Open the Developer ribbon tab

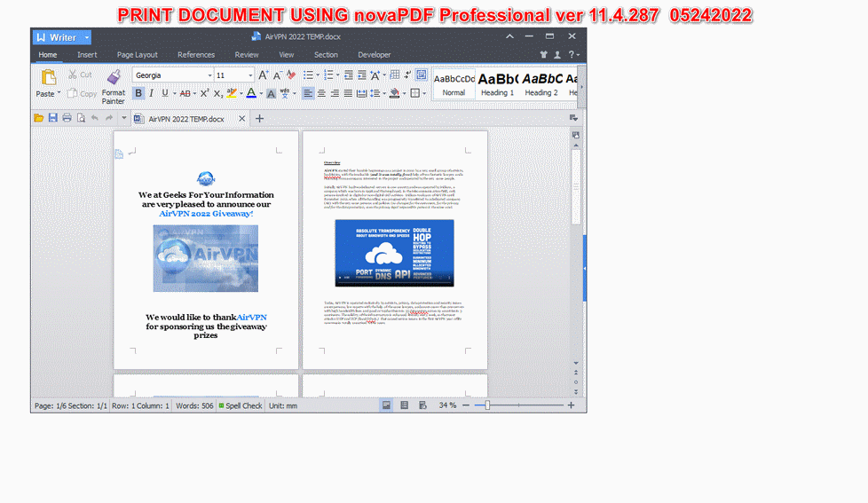tap(375, 55)
